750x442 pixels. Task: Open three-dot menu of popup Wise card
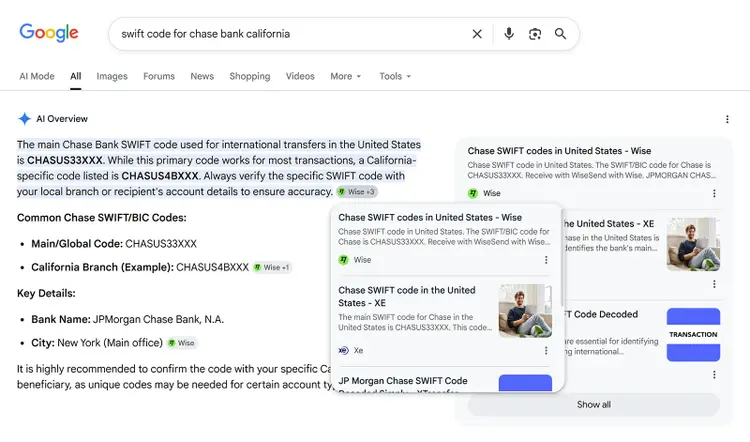point(546,260)
